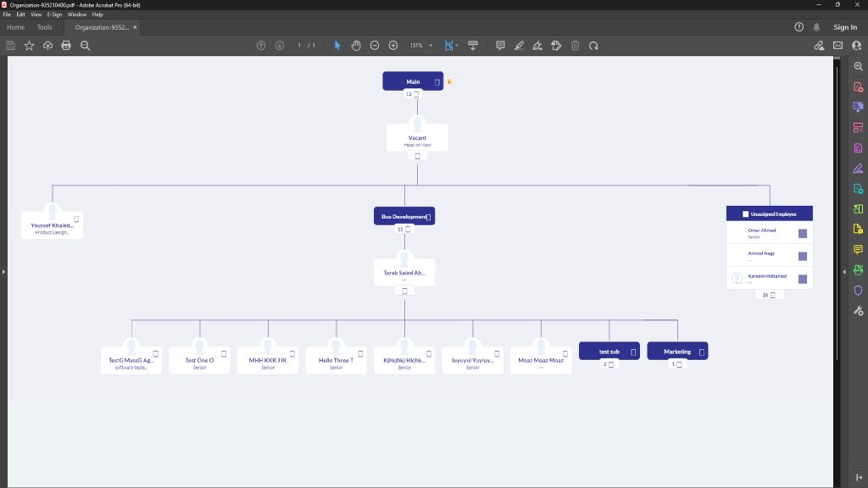Collapse the Main node count expander
Screen dimensions: 868x488
[x=413, y=94]
